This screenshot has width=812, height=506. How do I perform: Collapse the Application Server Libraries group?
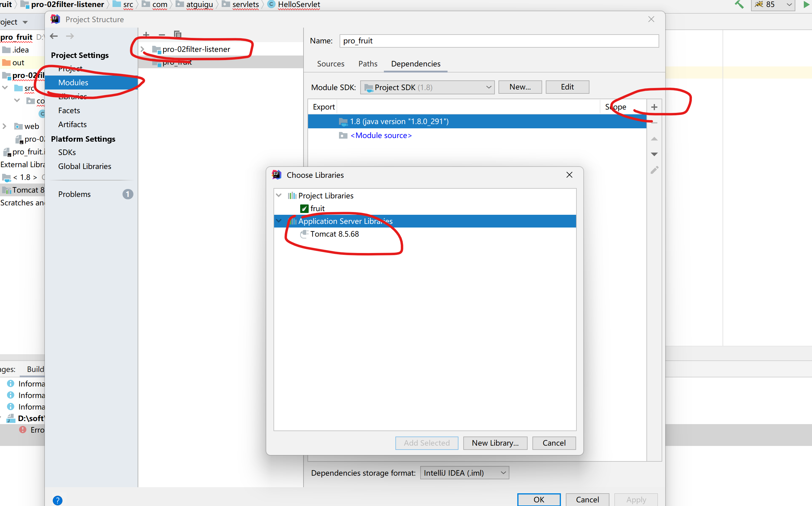279,221
